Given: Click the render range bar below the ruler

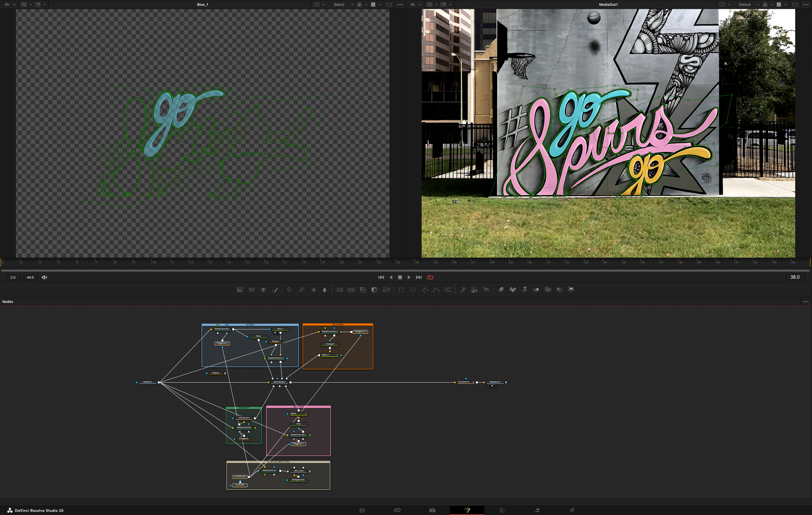Looking at the screenshot, I should click(x=405, y=270).
